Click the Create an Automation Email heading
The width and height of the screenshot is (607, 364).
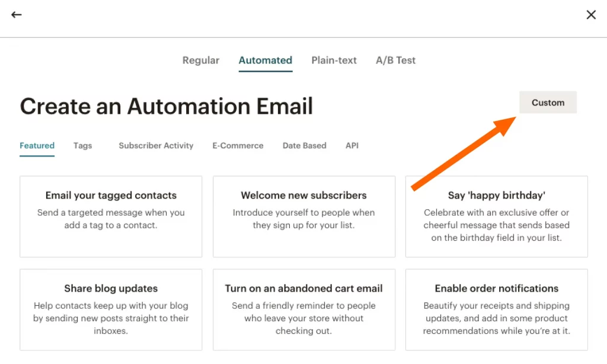point(167,107)
